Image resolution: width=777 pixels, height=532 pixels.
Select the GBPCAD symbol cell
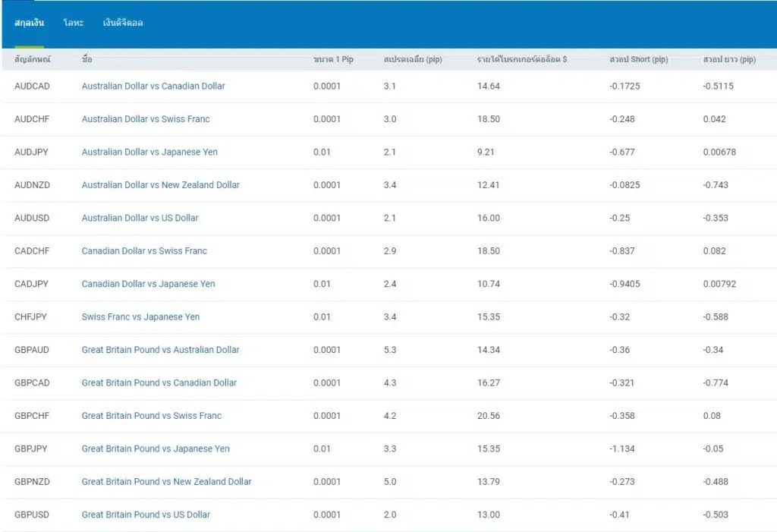coord(32,382)
